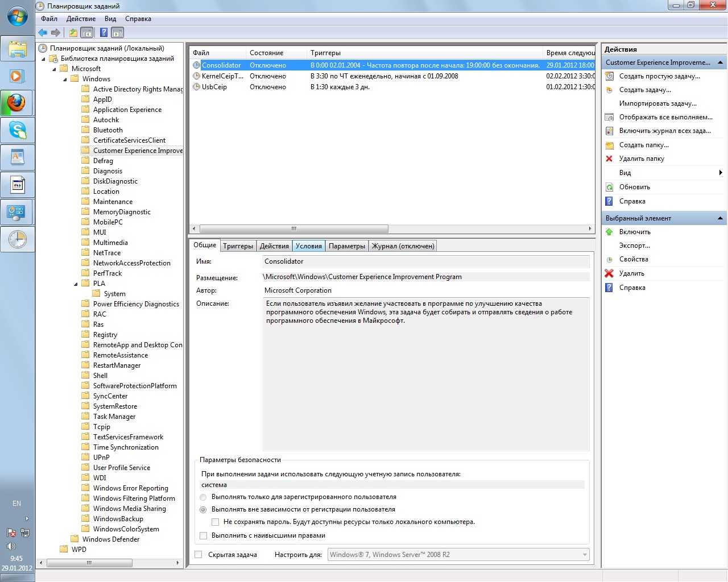Image resolution: width=728 pixels, height=582 pixels.
Task: Switch to the Параметры tab
Action: point(347,246)
